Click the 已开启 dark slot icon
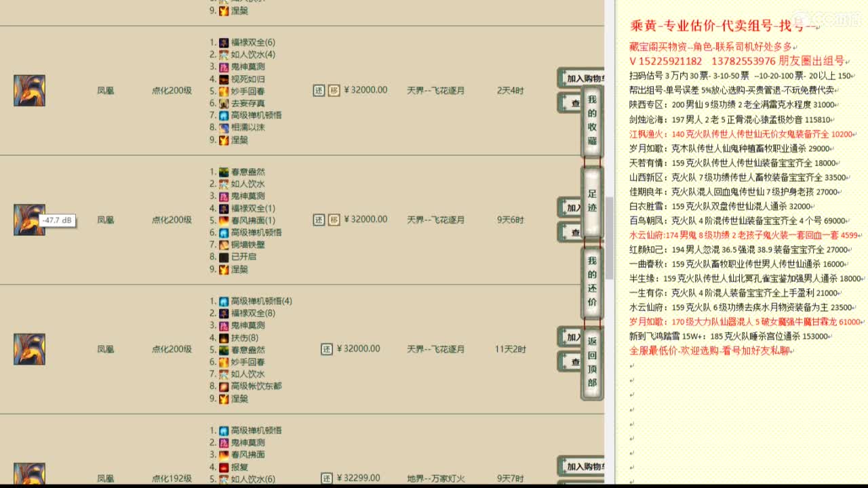The width and height of the screenshot is (868, 488). [224, 257]
